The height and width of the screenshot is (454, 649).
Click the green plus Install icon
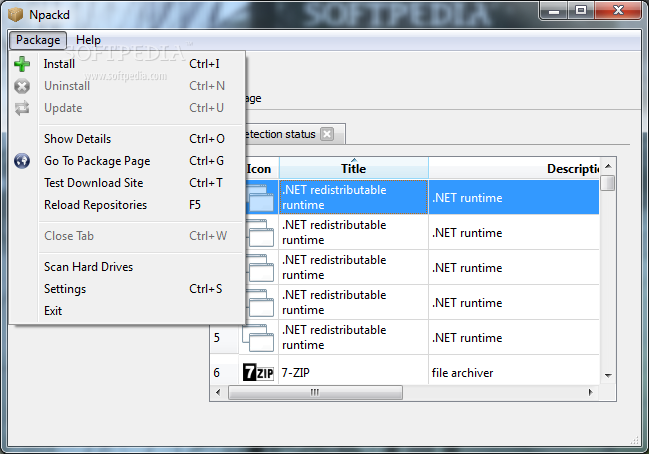pyautogui.click(x=22, y=64)
